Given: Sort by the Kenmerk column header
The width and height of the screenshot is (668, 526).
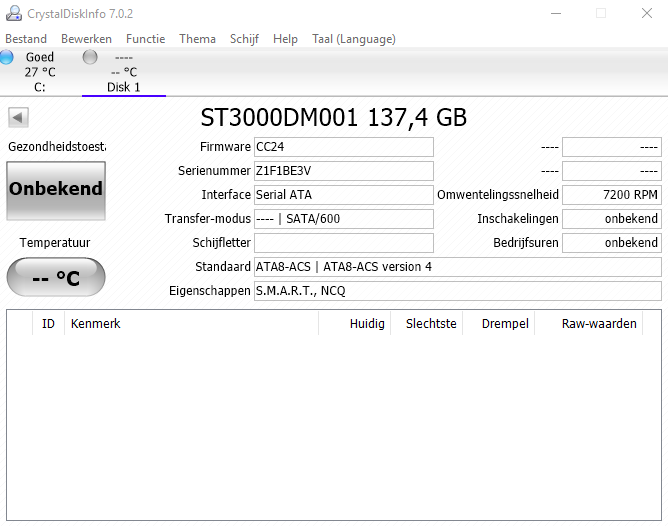Looking at the screenshot, I should click(x=191, y=324).
